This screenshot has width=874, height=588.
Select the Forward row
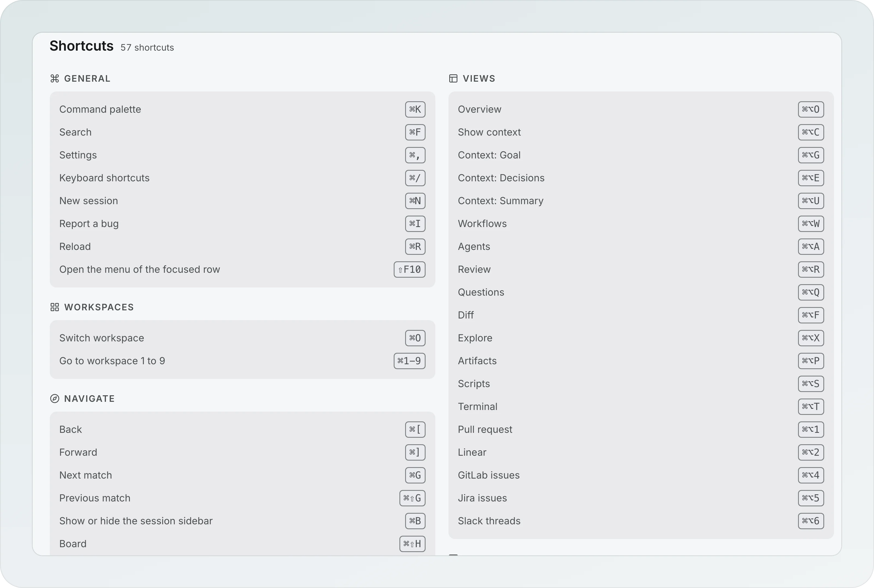tap(242, 452)
